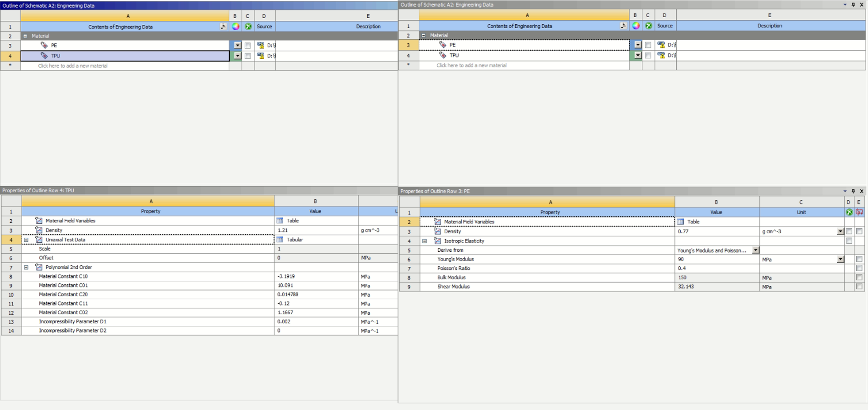
Task: Collapse the Material group in the TPU-selected outline
Action: (25, 36)
